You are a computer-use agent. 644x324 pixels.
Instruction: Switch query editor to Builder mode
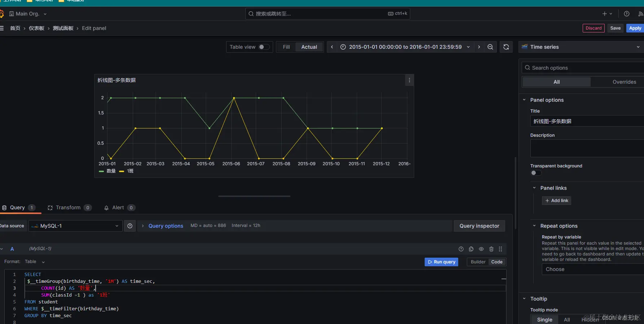(478, 262)
